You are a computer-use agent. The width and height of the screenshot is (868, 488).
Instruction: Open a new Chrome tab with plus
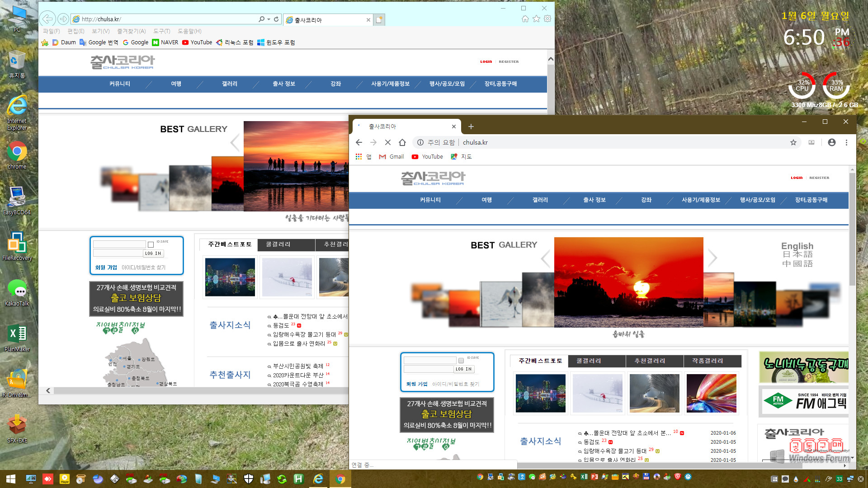[x=471, y=127]
